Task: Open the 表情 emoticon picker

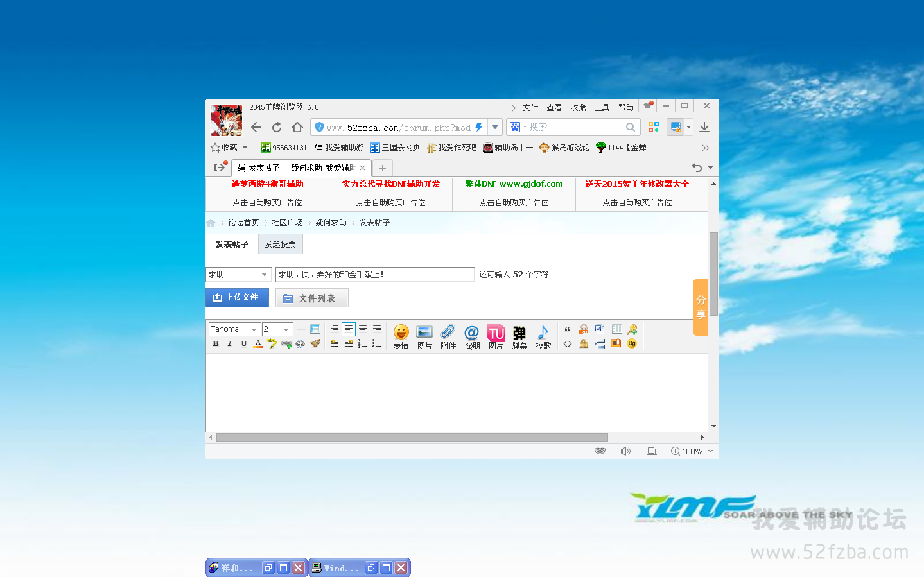Action: coord(401,336)
